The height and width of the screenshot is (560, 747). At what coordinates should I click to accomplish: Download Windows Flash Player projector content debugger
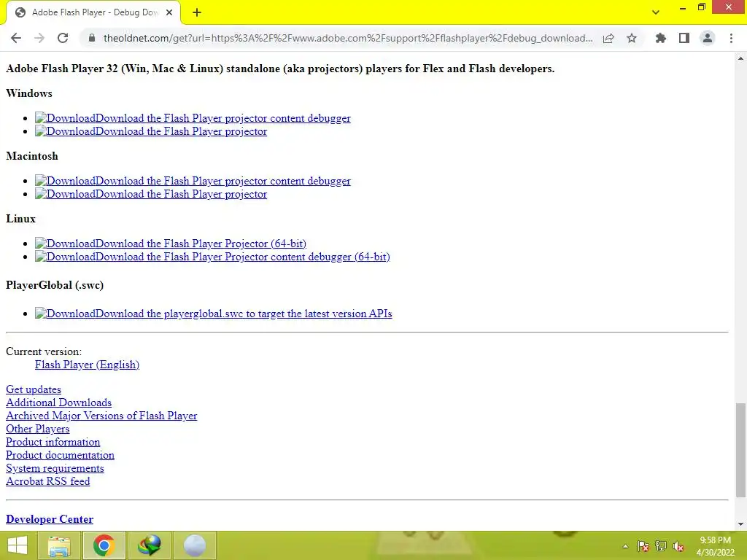point(193,118)
